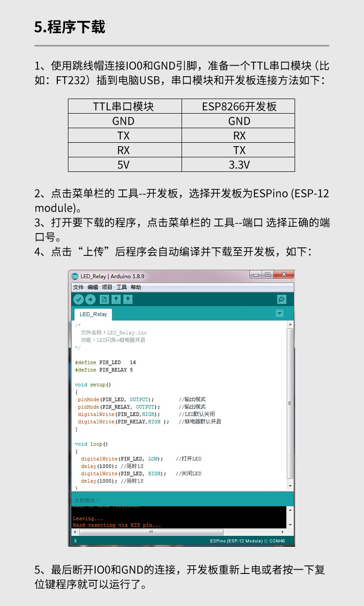Select the LED_Relay sketch tab

(93, 314)
